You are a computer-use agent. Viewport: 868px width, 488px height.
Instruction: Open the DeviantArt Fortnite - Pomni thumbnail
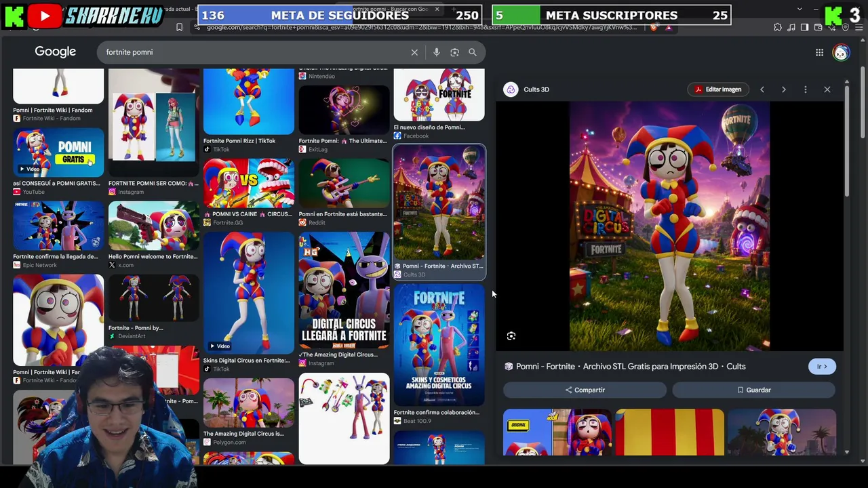click(x=154, y=298)
